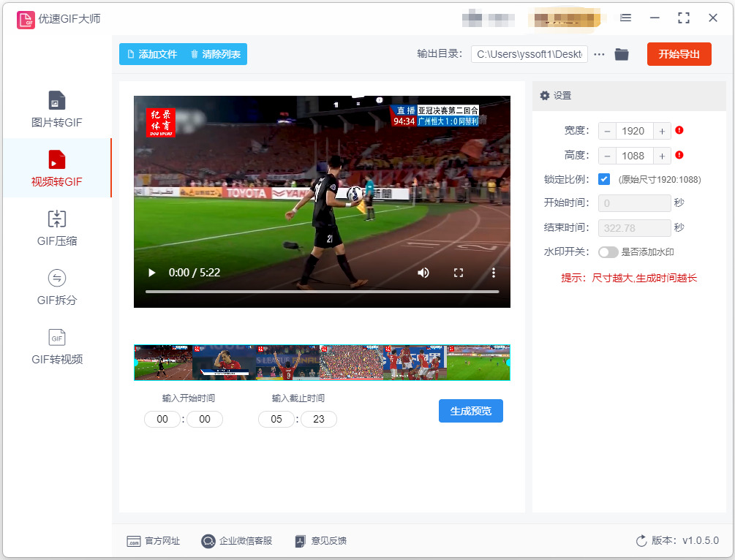Open hamburger menu in title bar
Viewport: 735px width, 560px height.
click(625, 18)
